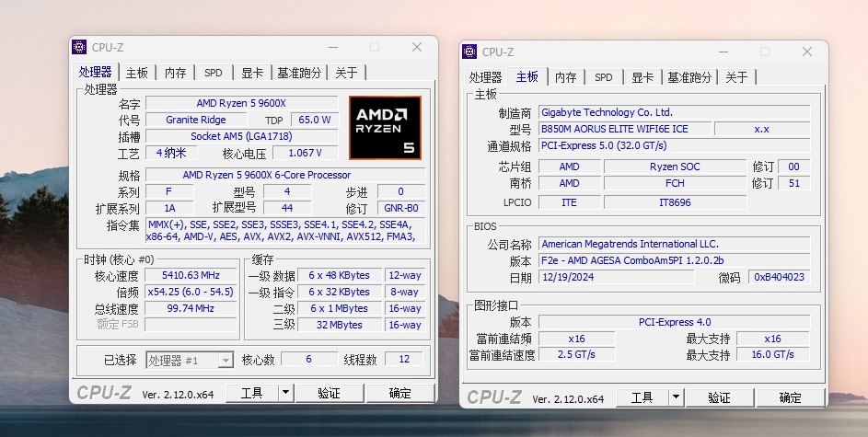Open 显卡 tab in right CPU-Z window

tap(642, 77)
